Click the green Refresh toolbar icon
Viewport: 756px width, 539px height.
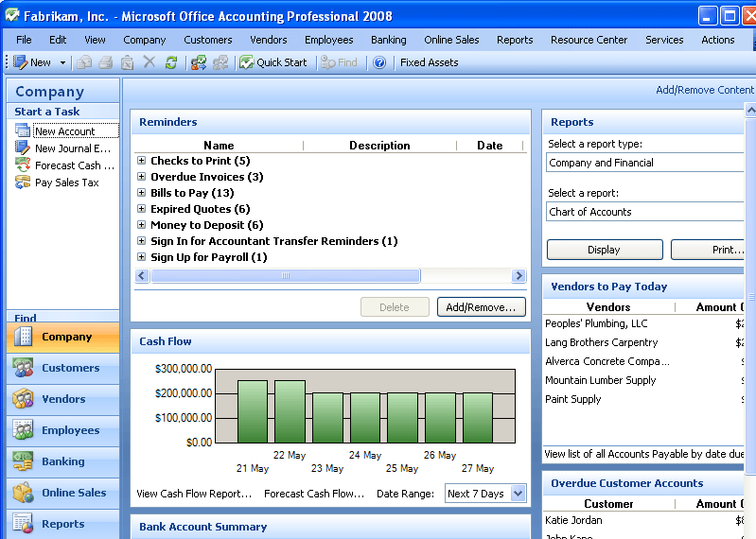171,62
